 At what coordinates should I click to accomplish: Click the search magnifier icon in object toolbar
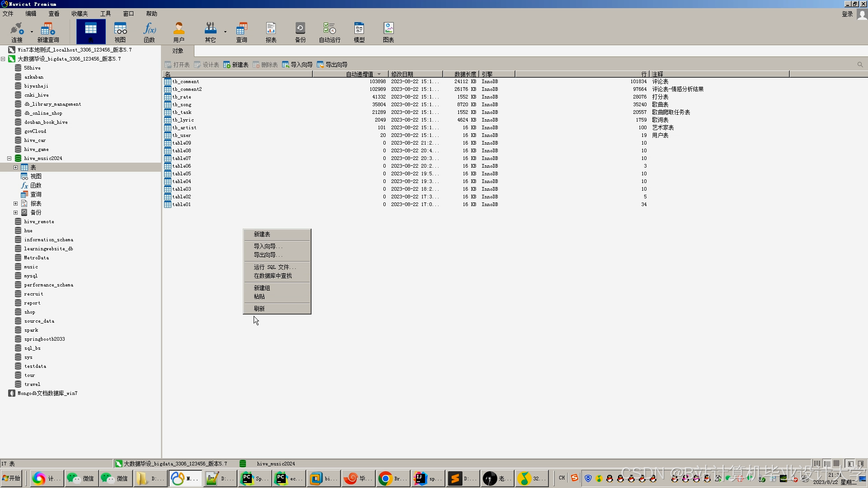(x=860, y=65)
